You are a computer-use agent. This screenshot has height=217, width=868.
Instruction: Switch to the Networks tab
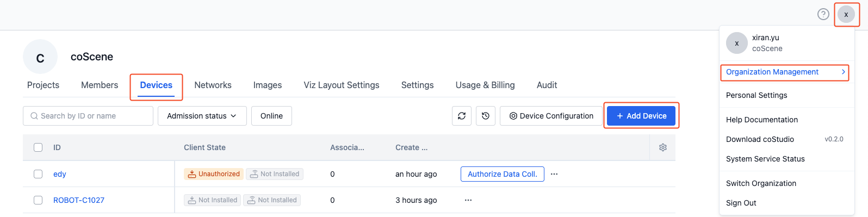pyautogui.click(x=213, y=85)
